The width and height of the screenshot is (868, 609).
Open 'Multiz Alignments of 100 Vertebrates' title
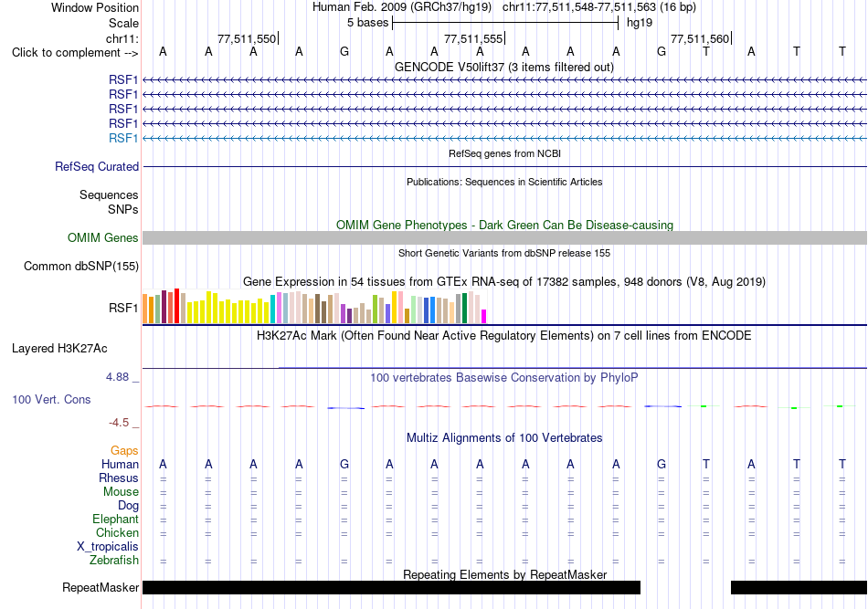click(504, 438)
